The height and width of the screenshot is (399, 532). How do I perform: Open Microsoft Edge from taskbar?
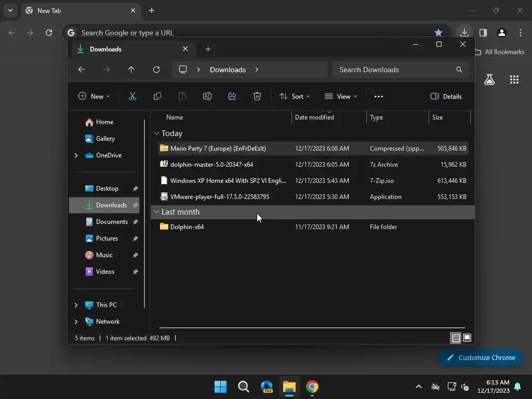coord(267,387)
